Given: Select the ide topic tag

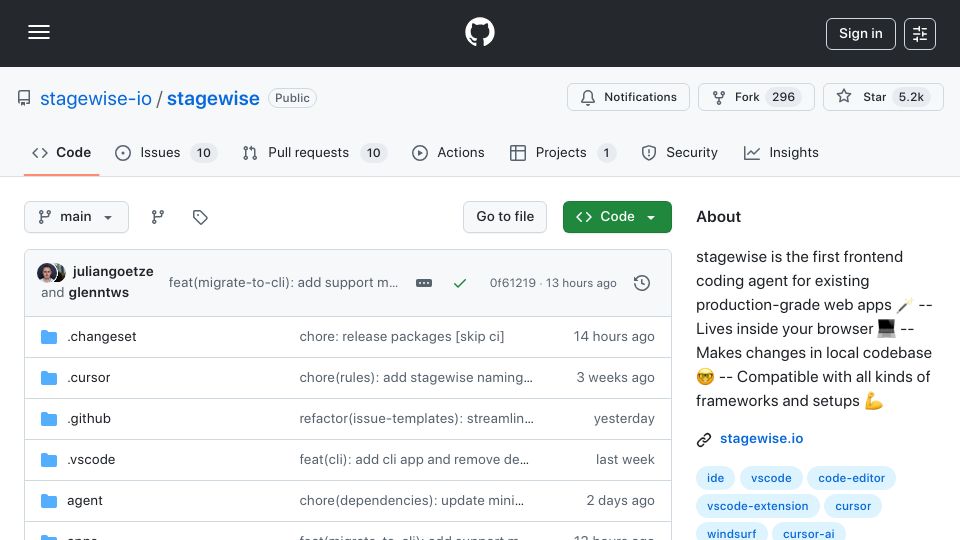Looking at the screenshot, I should coord(715,478).
